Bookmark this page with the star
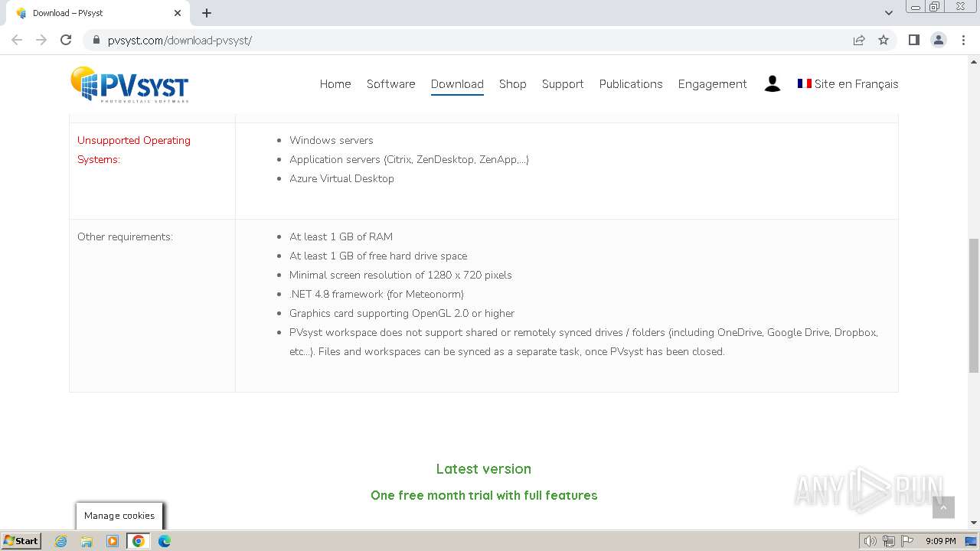 [884, 40]
